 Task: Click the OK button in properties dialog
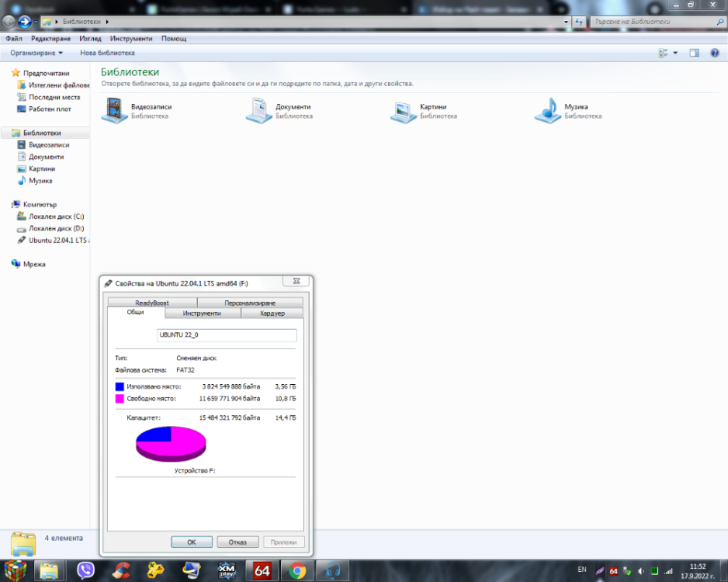pyautogui.click(x=191, y=542)
